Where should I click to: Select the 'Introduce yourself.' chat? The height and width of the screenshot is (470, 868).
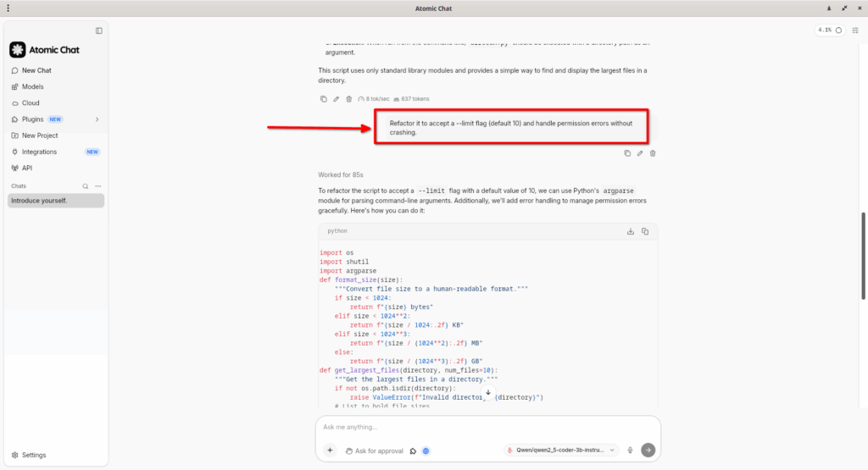pos(56,201)
